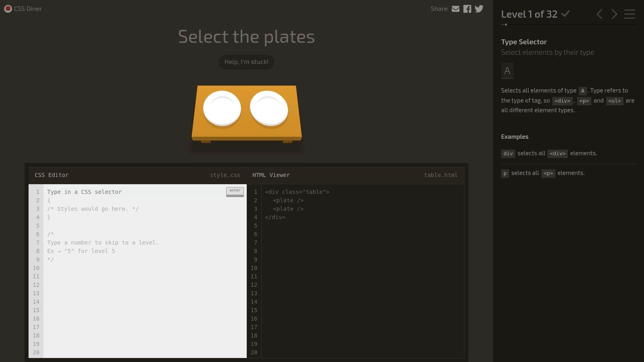
Task: Click the right plate on the table
Action: 269,109
